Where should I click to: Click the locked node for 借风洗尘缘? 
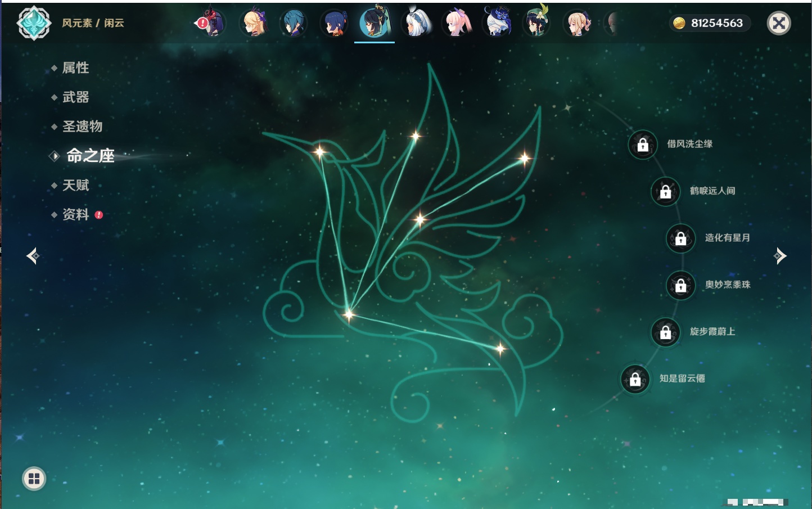(x=643, y=145)
